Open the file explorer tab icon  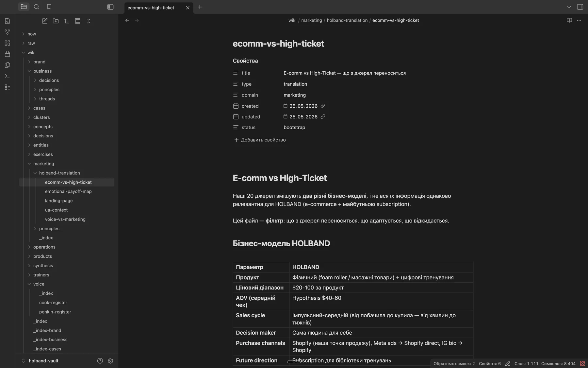point(24,7)
